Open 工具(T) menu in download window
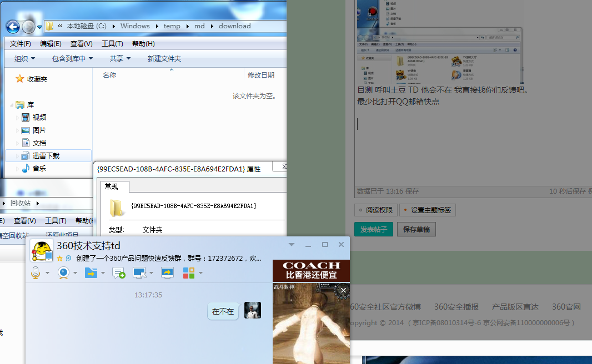This screenshot has height=364, width=592. pyautogui.click(x=112, y=44)
